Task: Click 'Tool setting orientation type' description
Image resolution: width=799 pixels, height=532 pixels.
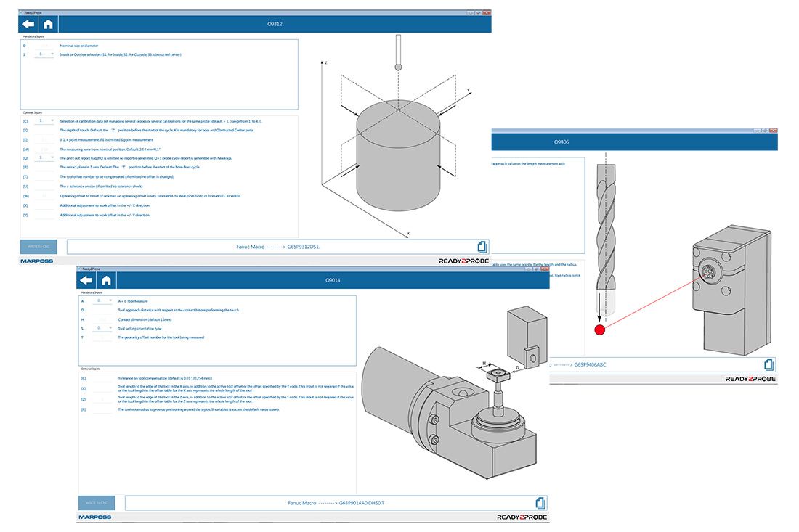Action: tap(139, 329)
